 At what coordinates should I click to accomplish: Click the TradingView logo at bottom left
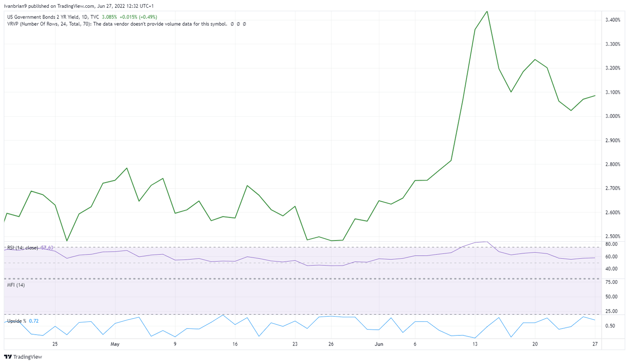(x=23, y=357)
